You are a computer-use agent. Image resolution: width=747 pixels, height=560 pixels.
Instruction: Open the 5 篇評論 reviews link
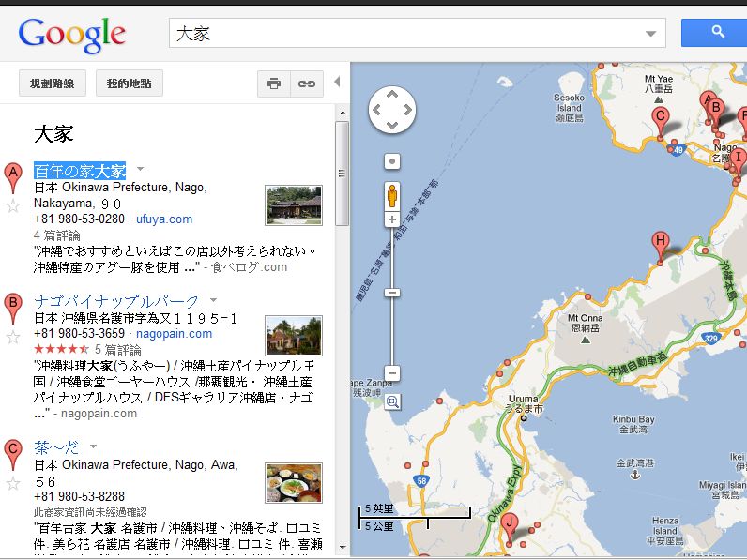pos(117,350)
